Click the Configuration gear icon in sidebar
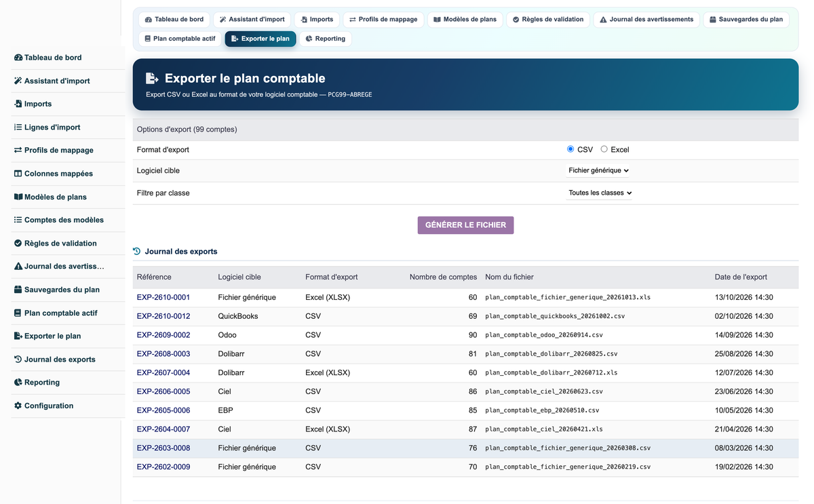The height and width of the screenshot is (504, 814). tap(18, 406)
